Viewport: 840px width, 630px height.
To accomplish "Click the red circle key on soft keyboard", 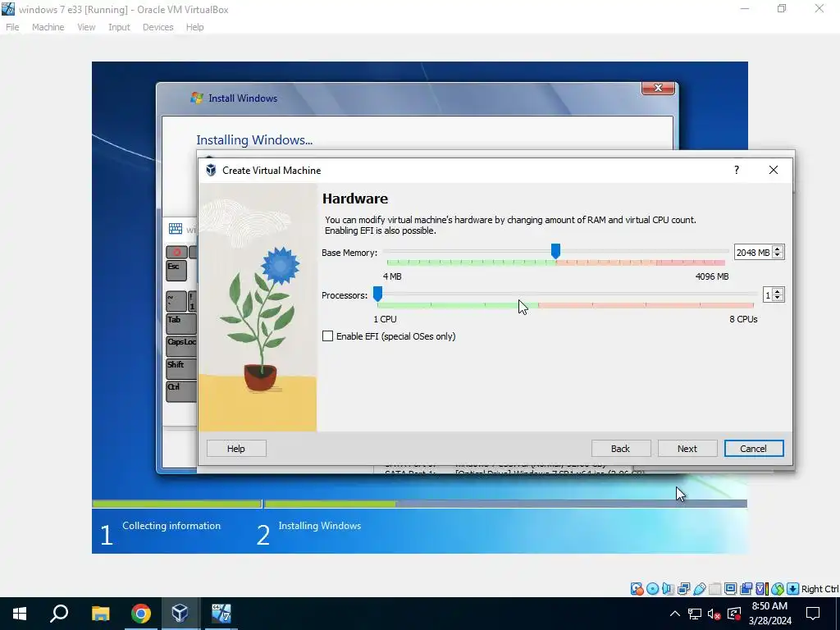I will pos(176,252).
